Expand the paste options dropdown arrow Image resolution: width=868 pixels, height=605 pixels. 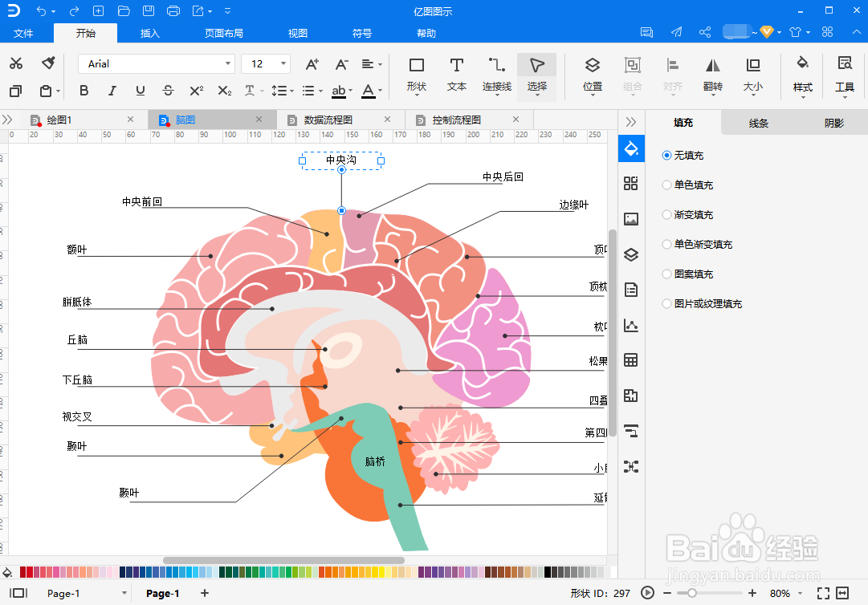pyautogui.click(x=58, y=91)
